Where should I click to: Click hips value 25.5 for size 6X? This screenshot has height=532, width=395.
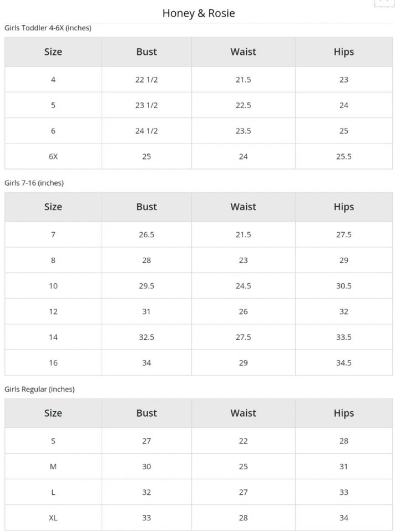[x=343, y=156]
